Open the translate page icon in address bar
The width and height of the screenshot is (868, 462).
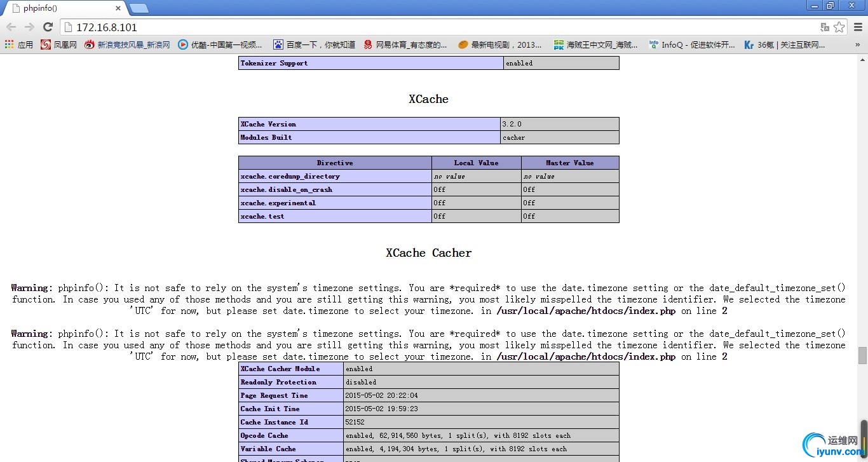coord(825,27)
